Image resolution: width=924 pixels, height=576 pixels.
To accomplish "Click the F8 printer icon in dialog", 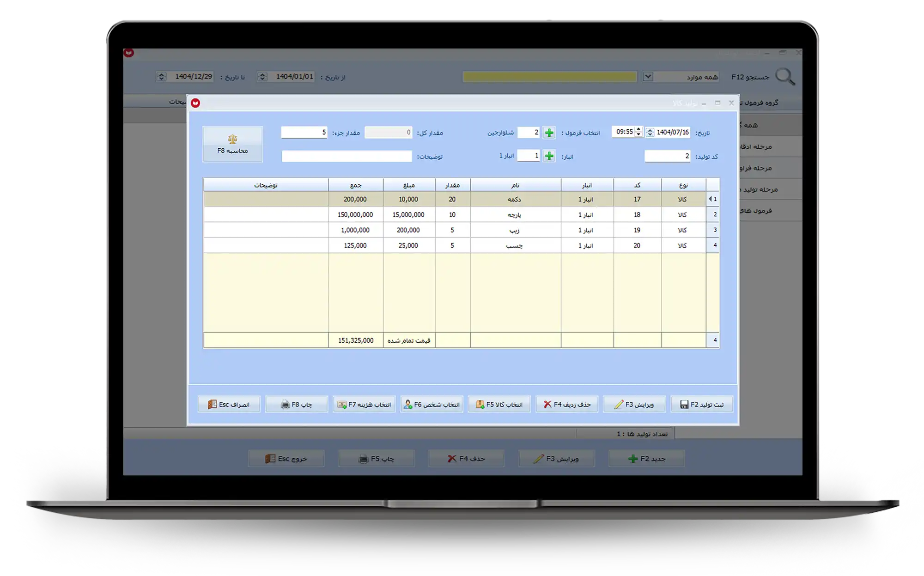I will tap(285, 405).
